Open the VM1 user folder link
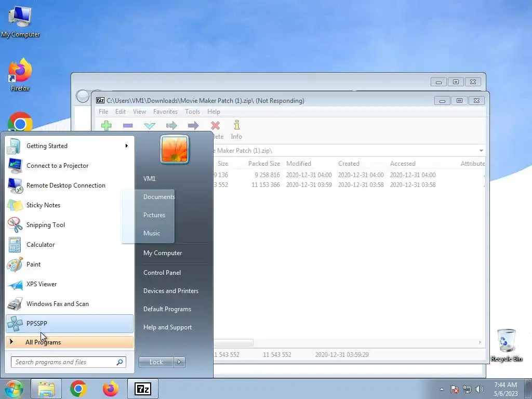This screenshot has height=399, width=532. pyautogui.click(x=149, y=179)
